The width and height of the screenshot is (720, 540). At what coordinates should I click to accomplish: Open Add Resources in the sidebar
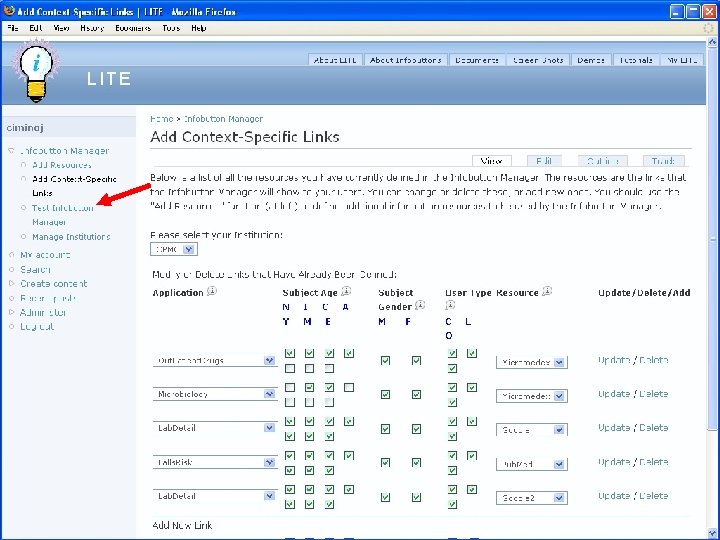(62, 165)
